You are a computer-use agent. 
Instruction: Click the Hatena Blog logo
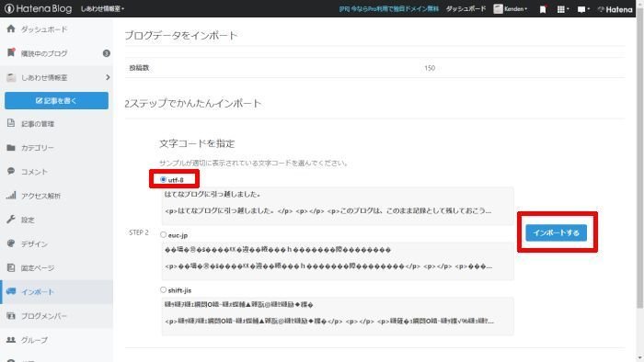click(38, 8)
